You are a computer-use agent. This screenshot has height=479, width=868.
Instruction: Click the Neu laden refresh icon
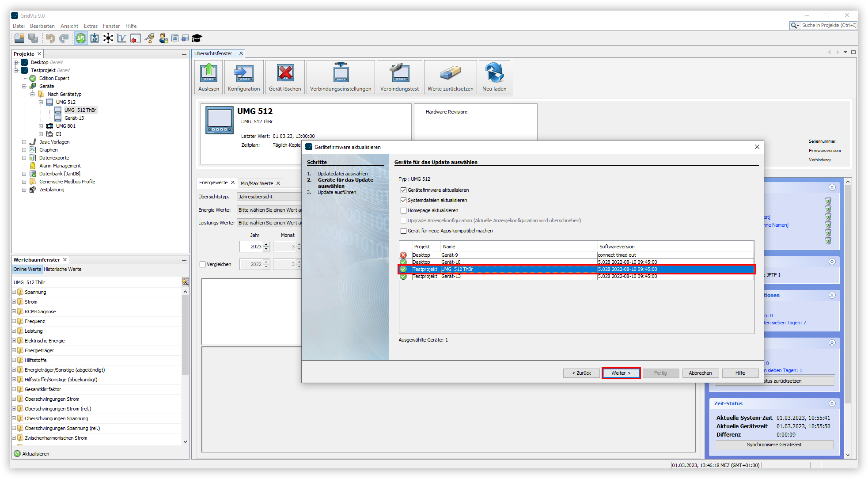tap(494, 73)
